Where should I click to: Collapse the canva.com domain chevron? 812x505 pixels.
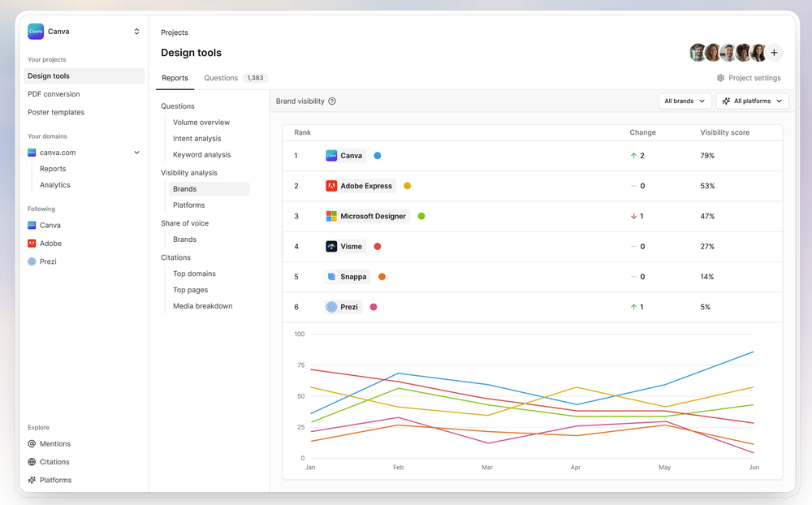click(x=136, y=153)
